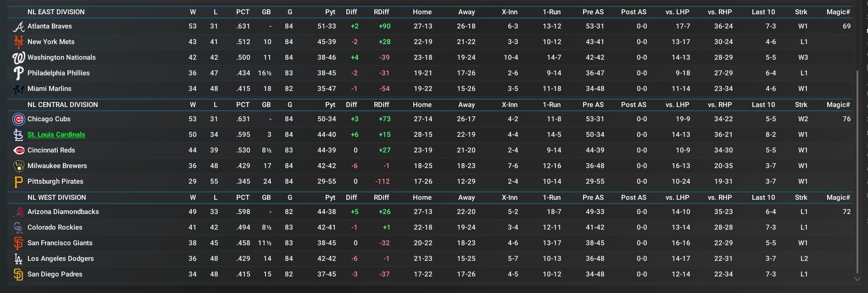This screenshot has width=868, height=293.
Task: Open the Colorado Rockies team page
Action: 55,227
